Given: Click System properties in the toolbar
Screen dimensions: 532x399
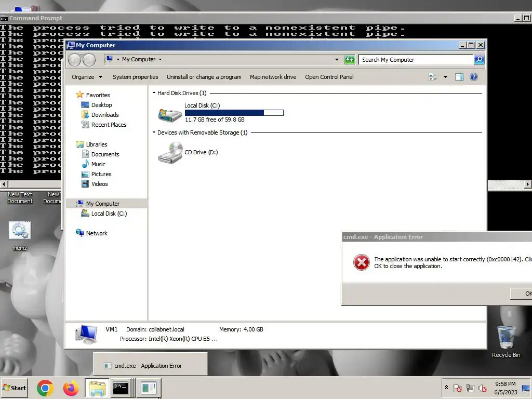Looking at the screenshot, I should coord(136,77).
